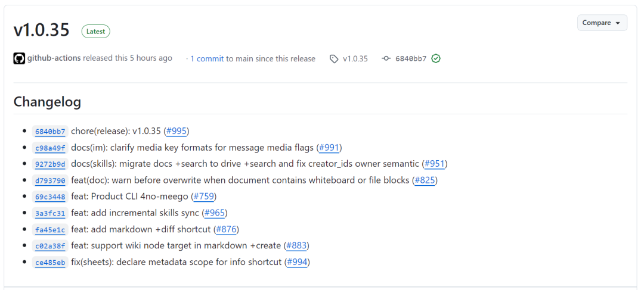Open the Compare dropdown
This screenshot has width=644, height=290.
point(602,23)
